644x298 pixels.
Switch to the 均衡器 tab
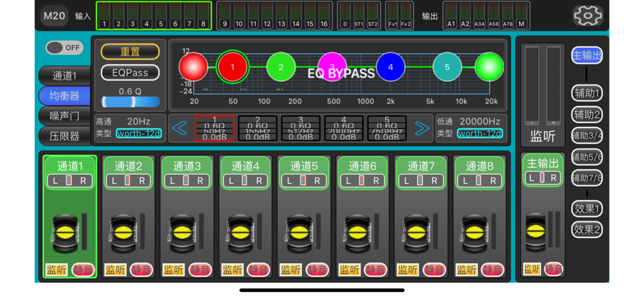64,96
